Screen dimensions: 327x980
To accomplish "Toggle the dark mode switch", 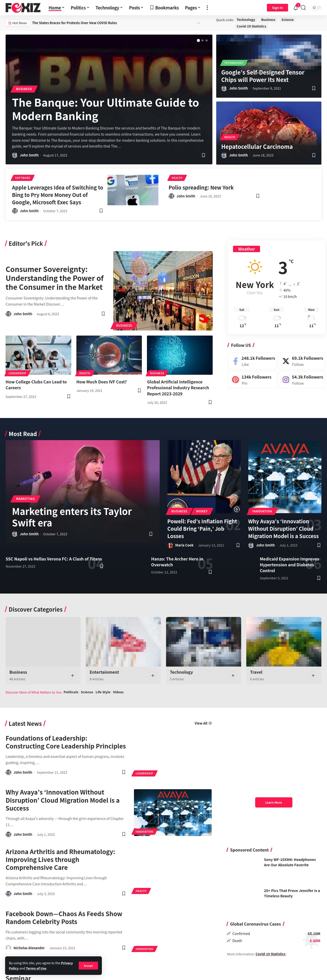I will tap(316, 8).
